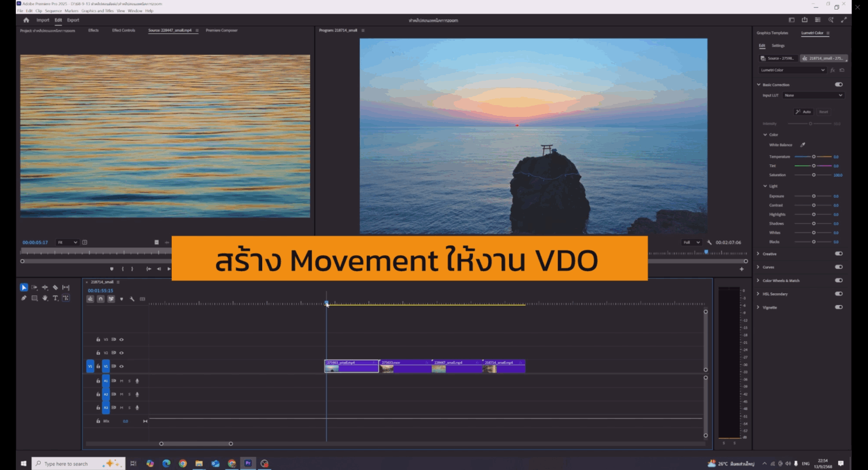This screenshot has width=868, height=470.
Task: Select the Track Select Forward tool
Action: [34, 287]
